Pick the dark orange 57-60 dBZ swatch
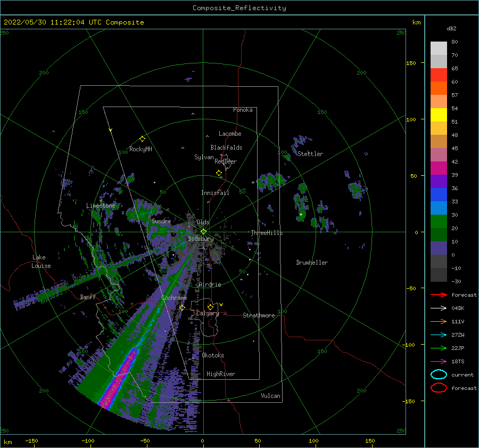Image resolution: width=479 pixels, height=448 pixels. click(439, 88)
